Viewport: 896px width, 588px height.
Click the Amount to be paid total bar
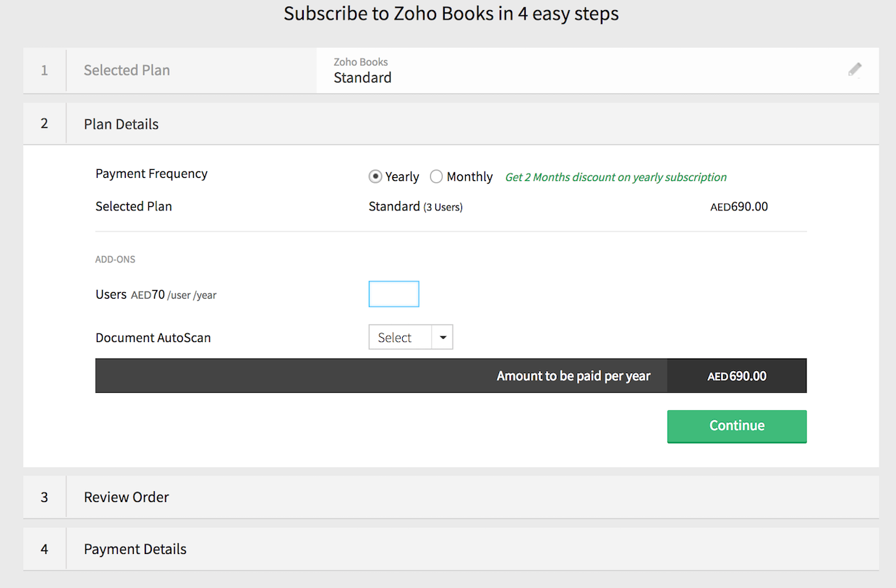click(451, 376)
